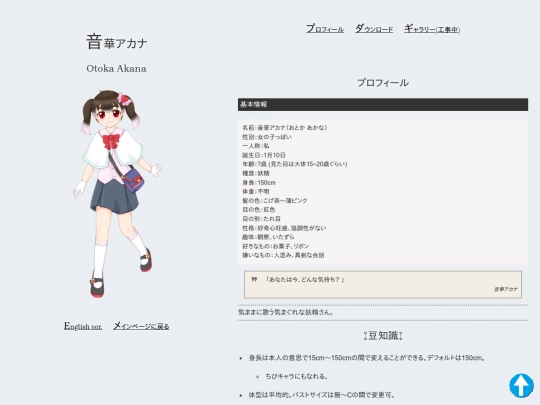Select the 種族:妖精 line
This screenshot has width=540, height=405.
pos(256,173)
